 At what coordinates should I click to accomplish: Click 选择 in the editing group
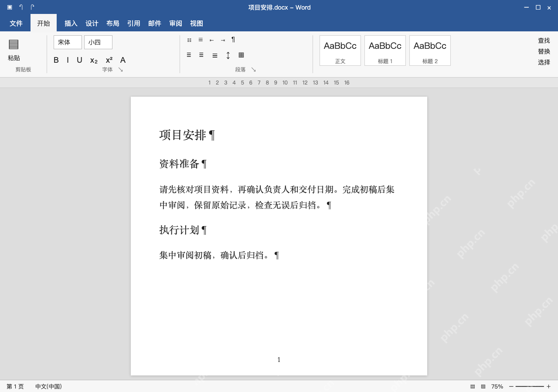[544, 62]
